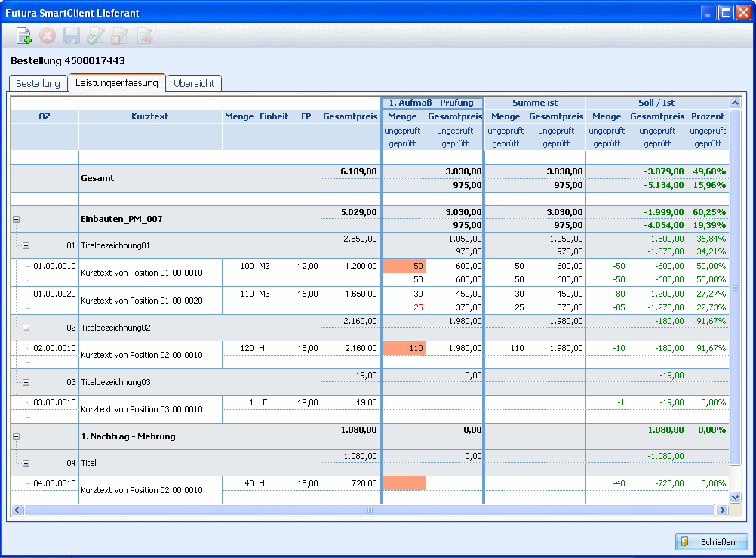Click the door icon on Schließen button

click(x=685, y=542)
